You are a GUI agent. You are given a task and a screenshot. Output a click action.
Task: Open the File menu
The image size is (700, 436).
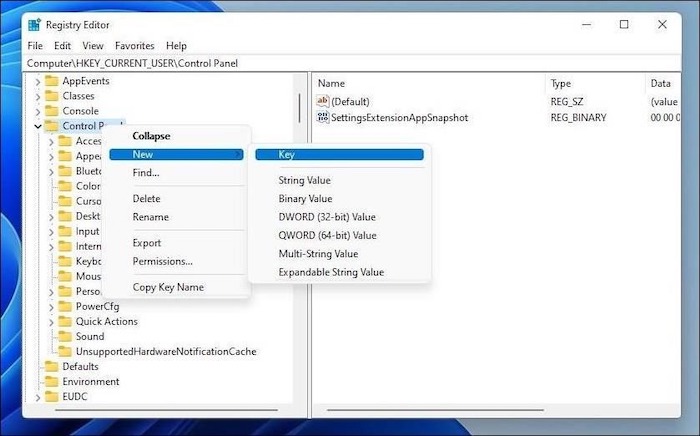pos(35,46)
